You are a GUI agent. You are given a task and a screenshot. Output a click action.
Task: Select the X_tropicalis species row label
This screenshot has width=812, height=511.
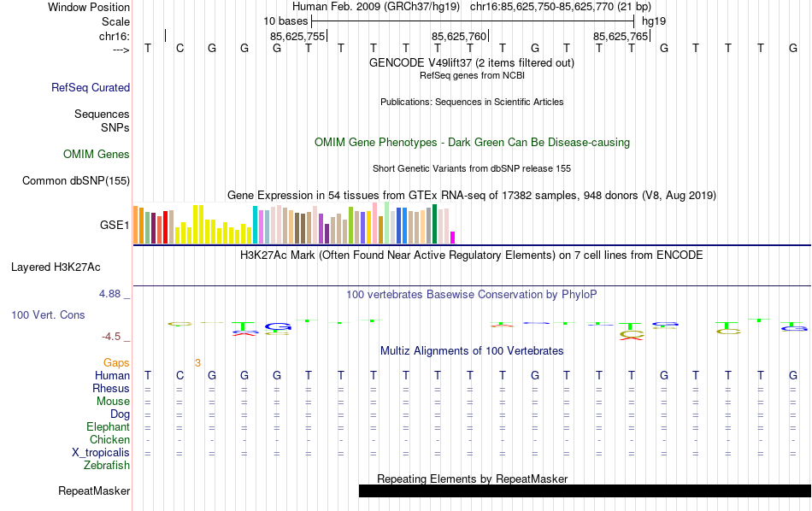[101, 453]
